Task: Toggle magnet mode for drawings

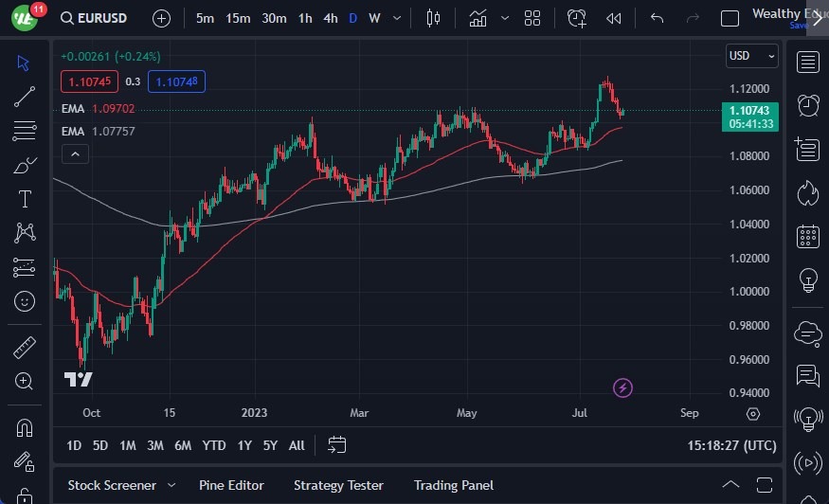Action: (25, 427)
